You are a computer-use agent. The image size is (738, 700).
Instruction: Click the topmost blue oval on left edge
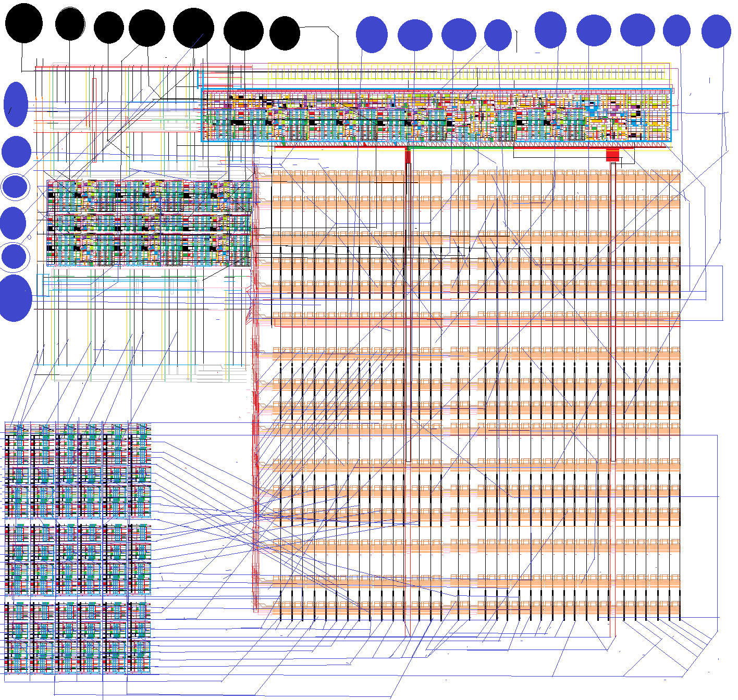pyautogui.click(x=16, y=104)
